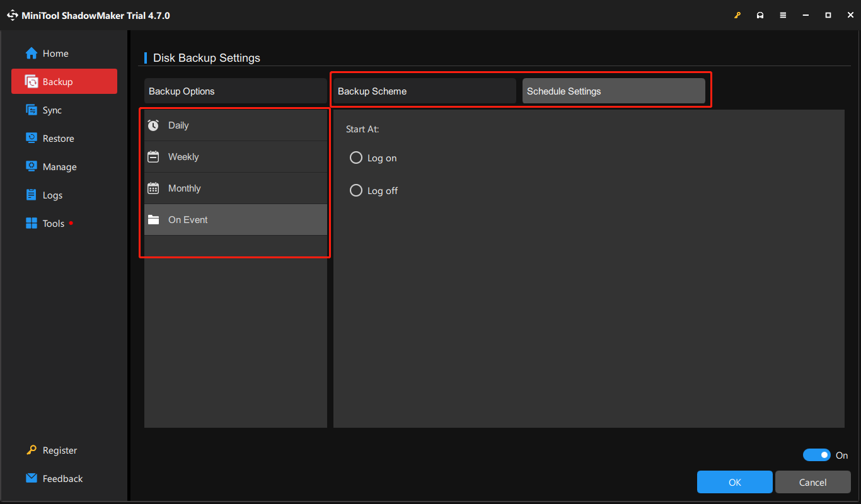The width and height of the screenshot is (861, 504).
Task: Open the Tools section
Action: (53, 223)
